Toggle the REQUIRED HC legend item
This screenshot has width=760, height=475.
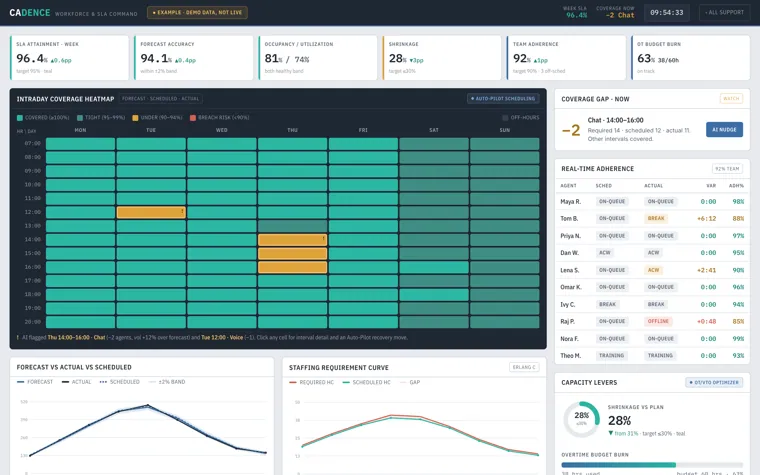[312, 382]
